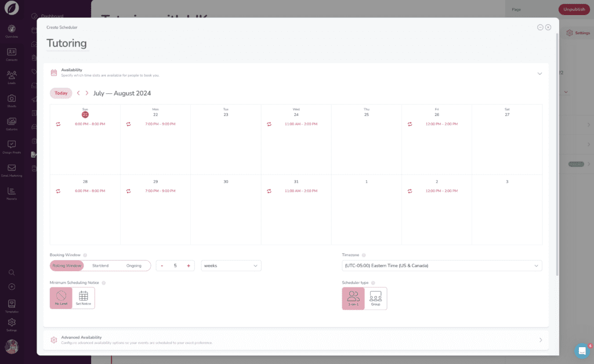Open the weeks unit dropdown
The height and width of the screenshot is (364, 594).
[231, 265]
